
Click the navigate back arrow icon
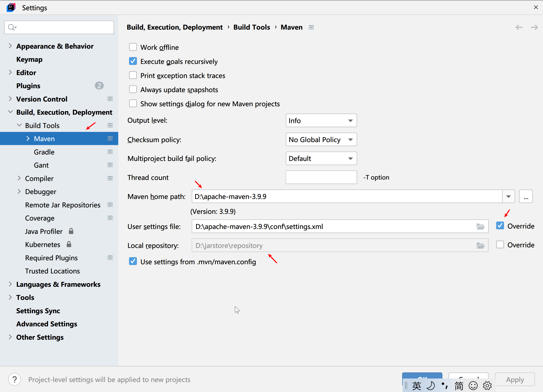(519, 27)
